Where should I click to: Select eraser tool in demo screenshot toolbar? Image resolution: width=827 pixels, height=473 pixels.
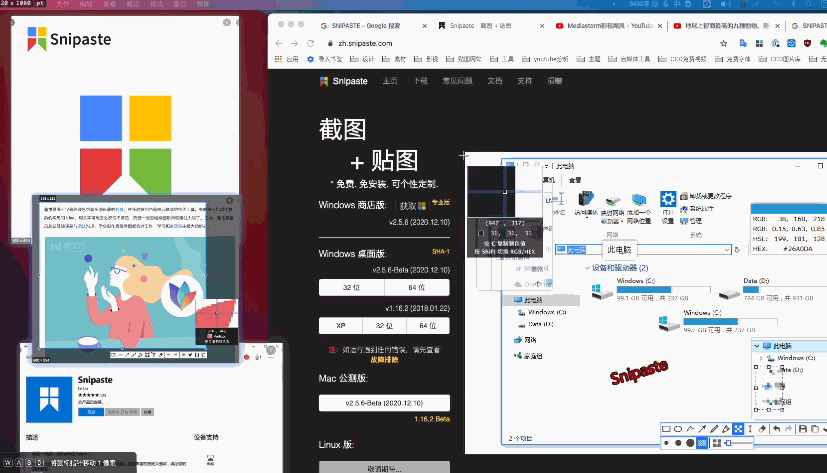coord(762,429)
